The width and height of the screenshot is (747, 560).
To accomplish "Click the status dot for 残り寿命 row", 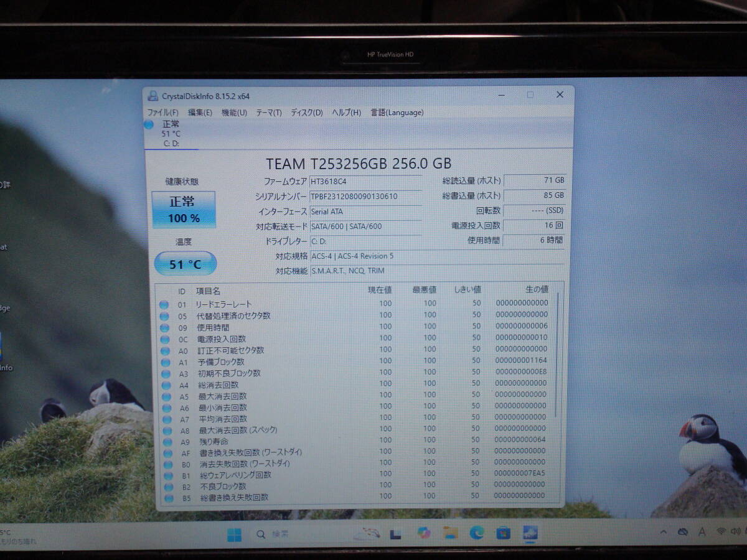I will pyautogui.click(x=167, y=442).
